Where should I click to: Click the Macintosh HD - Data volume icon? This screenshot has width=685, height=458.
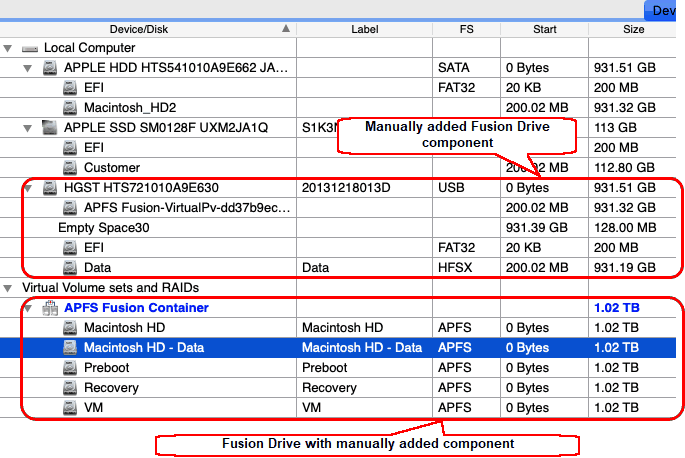pyautogui.click(x=69, y=348)
